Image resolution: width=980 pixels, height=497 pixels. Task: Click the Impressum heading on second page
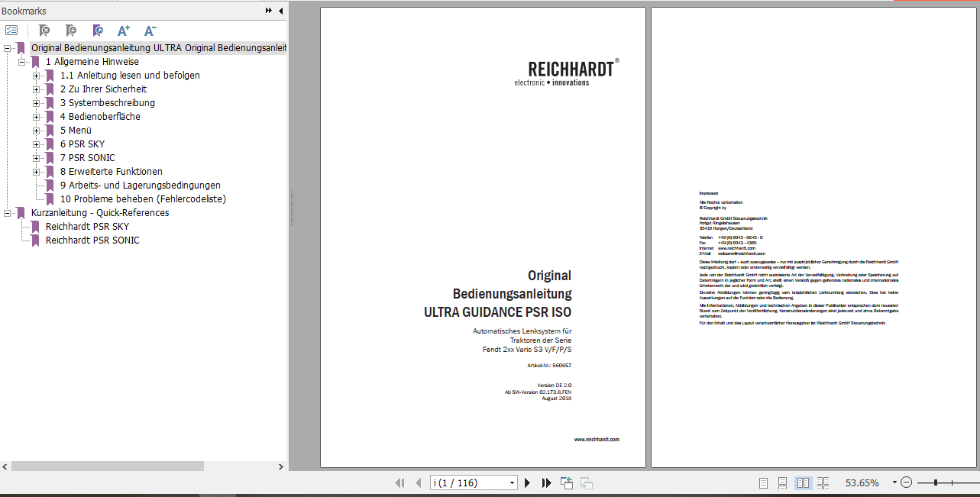pyautogui.click(x=708, y=194)
